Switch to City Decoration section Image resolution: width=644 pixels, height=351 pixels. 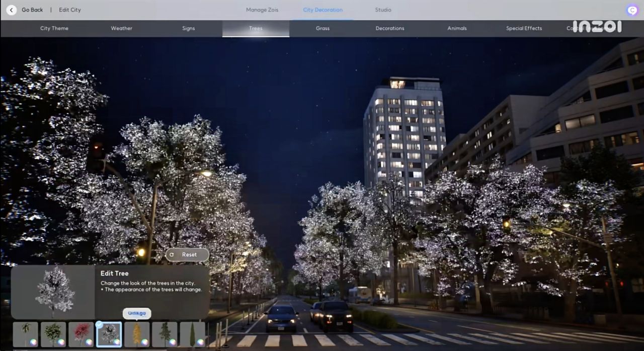(x=323, y=10)
